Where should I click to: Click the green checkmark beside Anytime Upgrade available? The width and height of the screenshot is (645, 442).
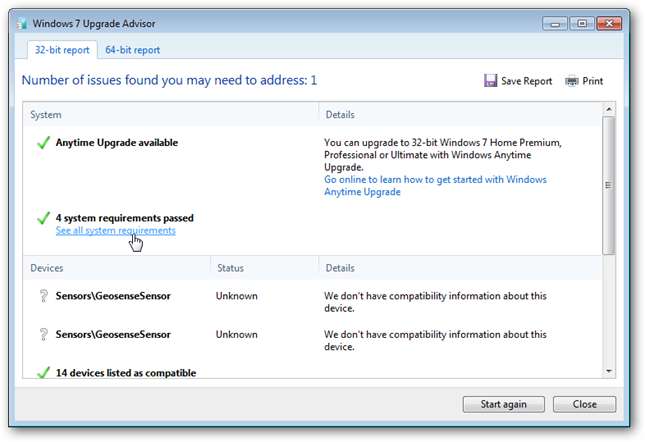(x=43, y=143)
